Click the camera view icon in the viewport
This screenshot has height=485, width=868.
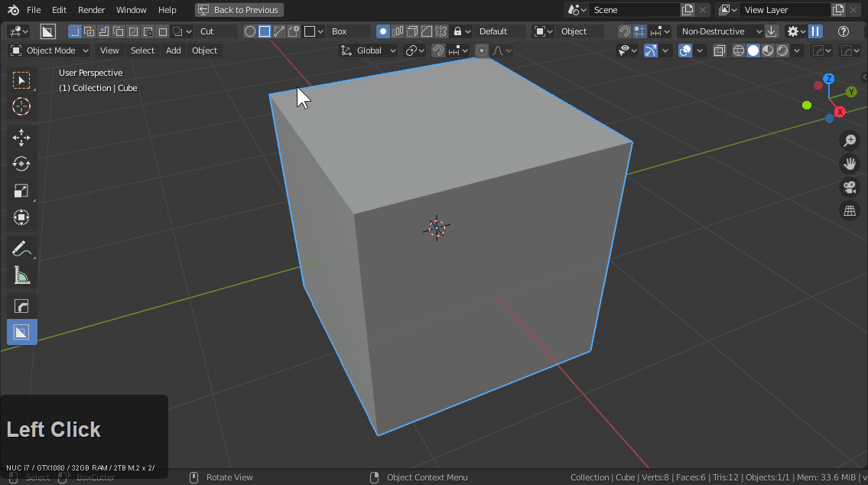pos(849,187)
